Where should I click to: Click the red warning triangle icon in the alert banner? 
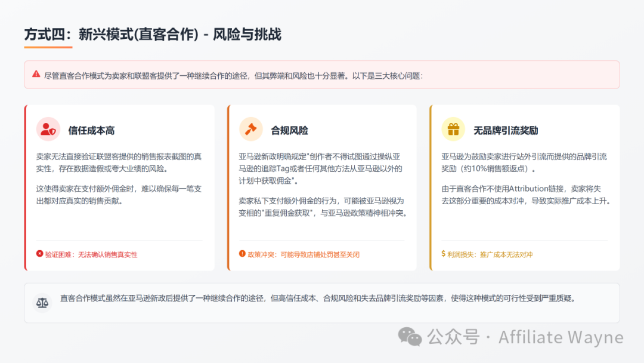[x=36, y=74]
